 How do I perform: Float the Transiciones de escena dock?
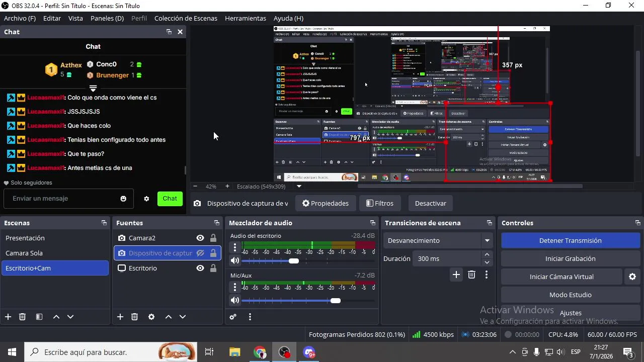tap(490, 223)
